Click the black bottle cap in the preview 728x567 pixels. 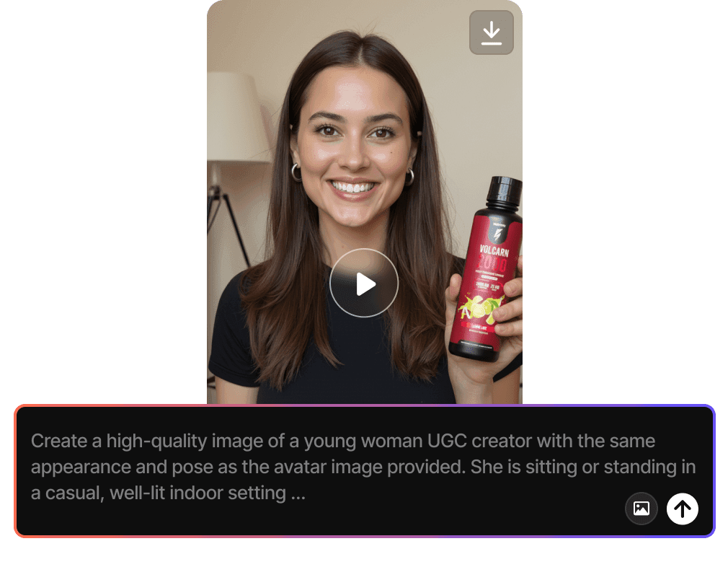(504, 193)
